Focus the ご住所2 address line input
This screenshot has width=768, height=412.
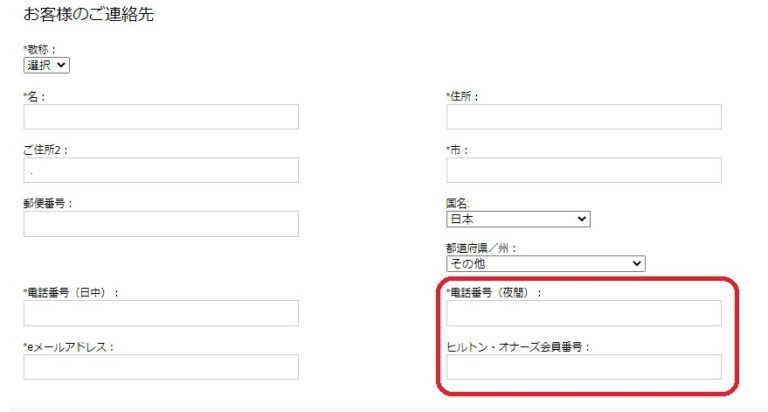tap(161, 171)
